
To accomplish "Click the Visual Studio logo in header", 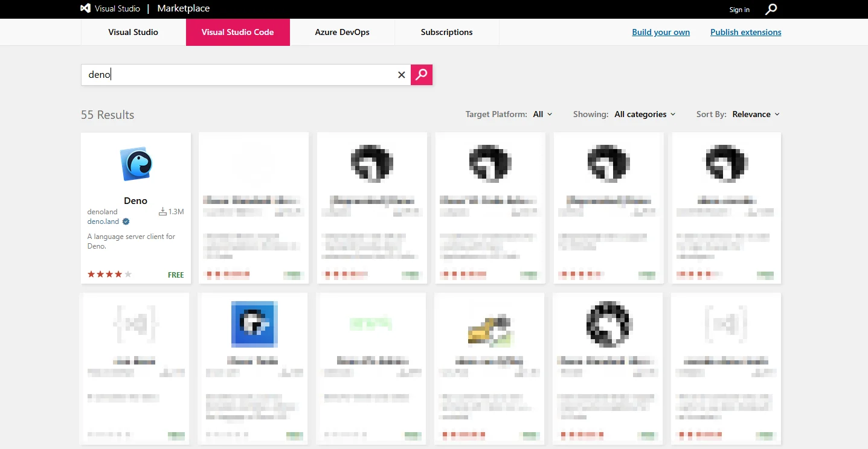I will 86,8.
